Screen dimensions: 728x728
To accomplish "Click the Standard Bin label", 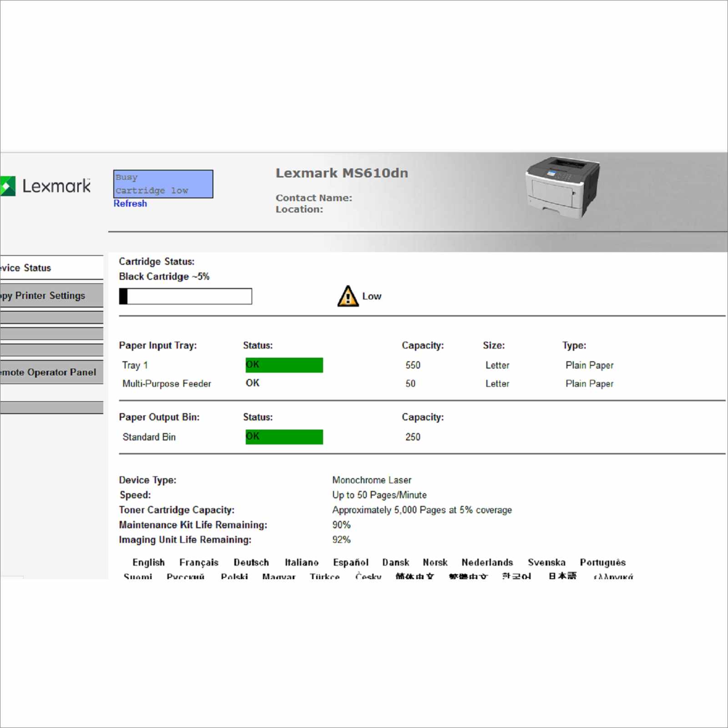I will [x=149, y=437].
